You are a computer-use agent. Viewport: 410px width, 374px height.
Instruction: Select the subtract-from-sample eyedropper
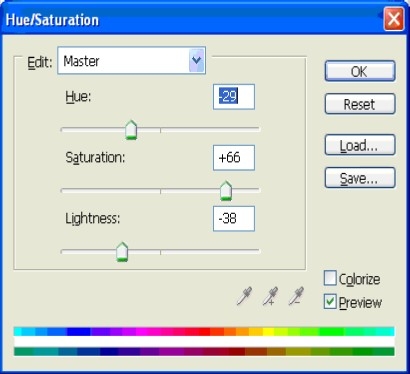[x=296, y=296]
